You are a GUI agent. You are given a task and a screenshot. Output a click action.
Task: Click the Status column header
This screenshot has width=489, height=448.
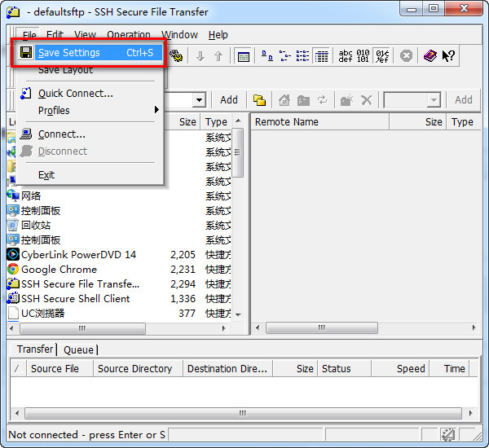tap(344, 368)
